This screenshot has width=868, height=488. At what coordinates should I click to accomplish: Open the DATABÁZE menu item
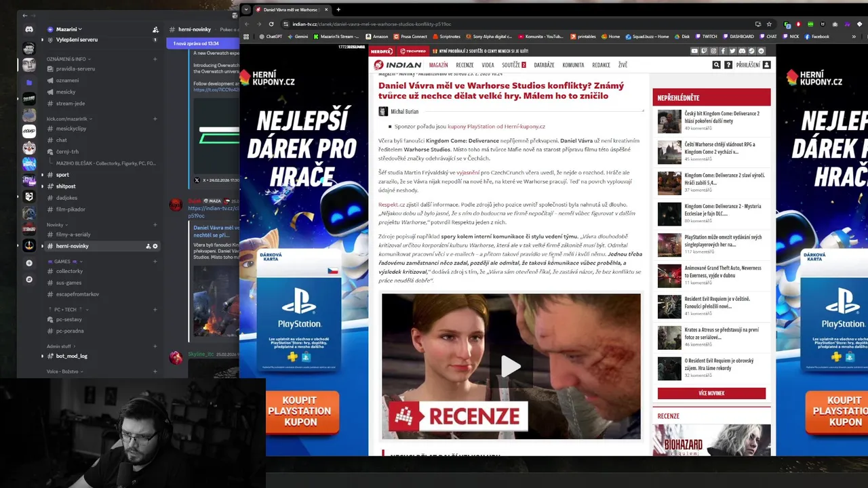[x=544, y=65]
